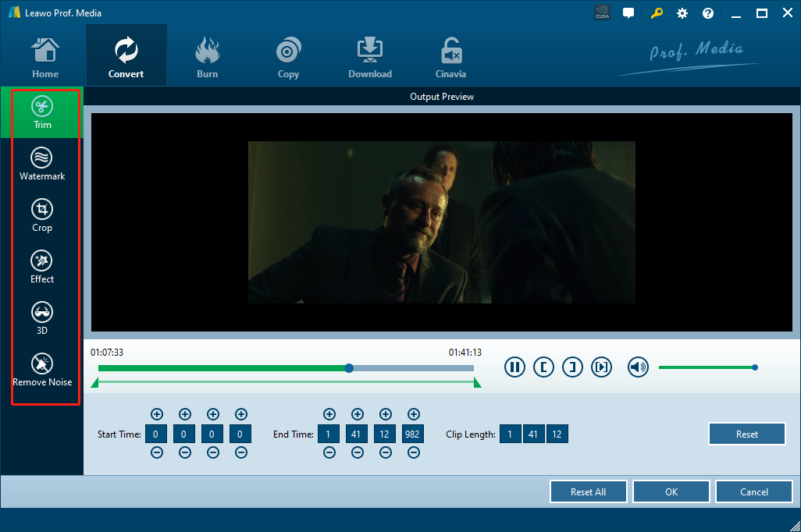801x532 pixels.
Task: Select the Trim tool in sidebar
Action: coord(42,112)
